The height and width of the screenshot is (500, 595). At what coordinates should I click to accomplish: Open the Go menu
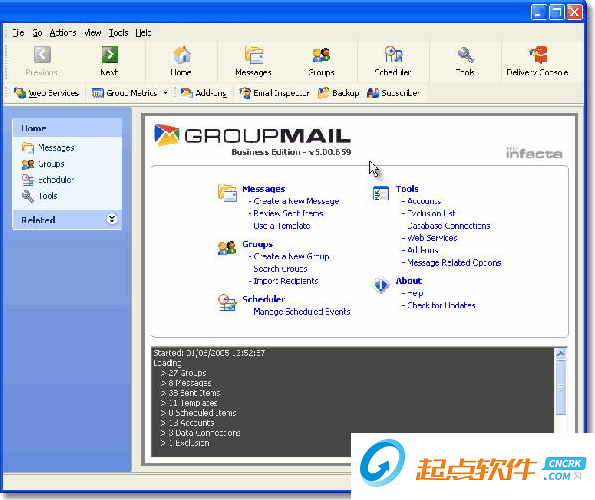point(37,33)
